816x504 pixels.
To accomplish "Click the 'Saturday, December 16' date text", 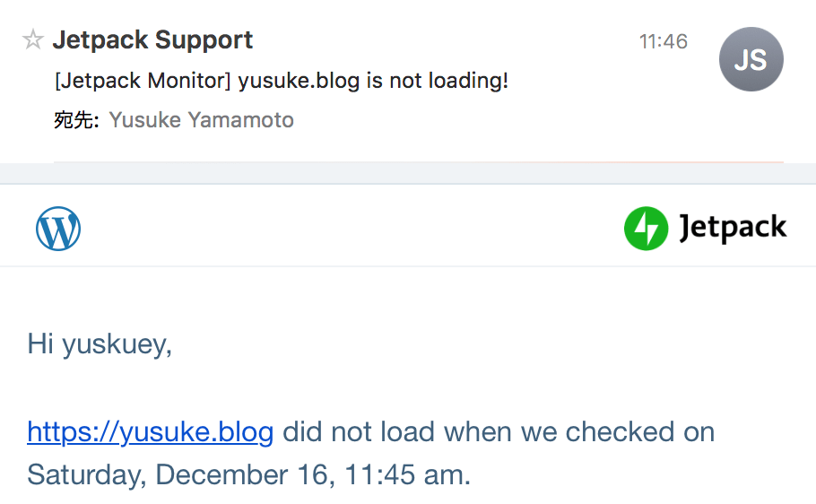I will 178,474.
